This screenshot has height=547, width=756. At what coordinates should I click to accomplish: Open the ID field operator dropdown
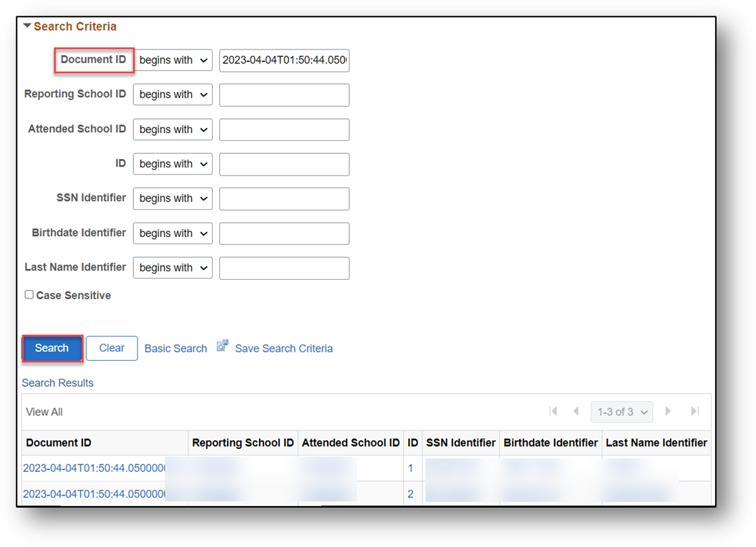173,164
